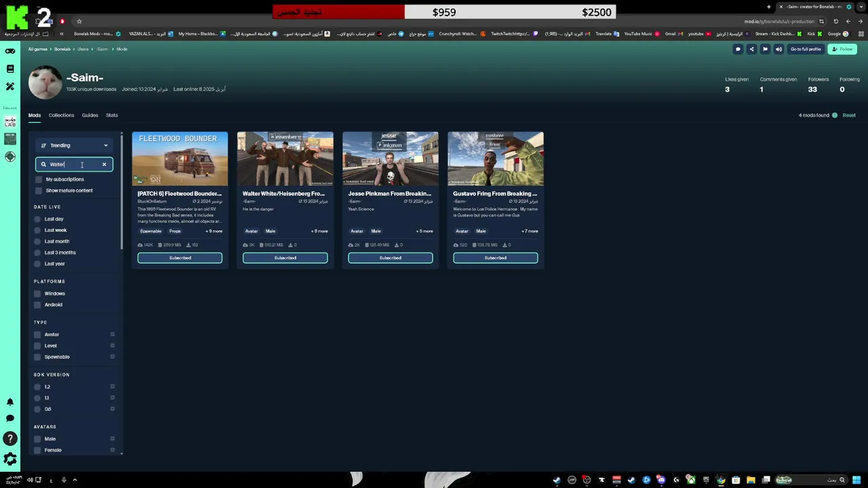Click the share icon button

point(751,49)
